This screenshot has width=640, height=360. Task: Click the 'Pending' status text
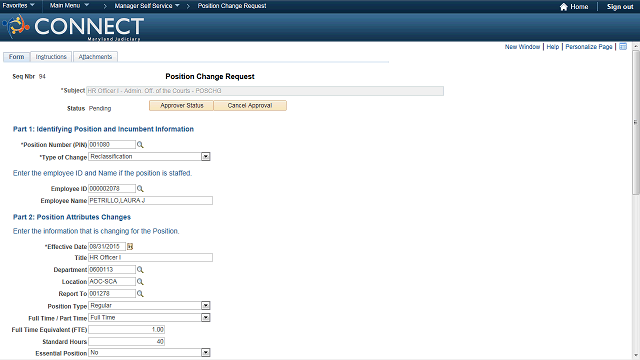[100, 109]
